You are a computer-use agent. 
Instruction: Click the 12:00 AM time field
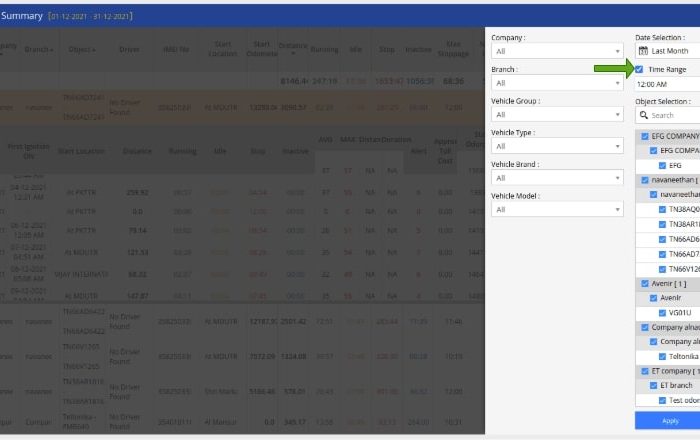coord(667,85)
